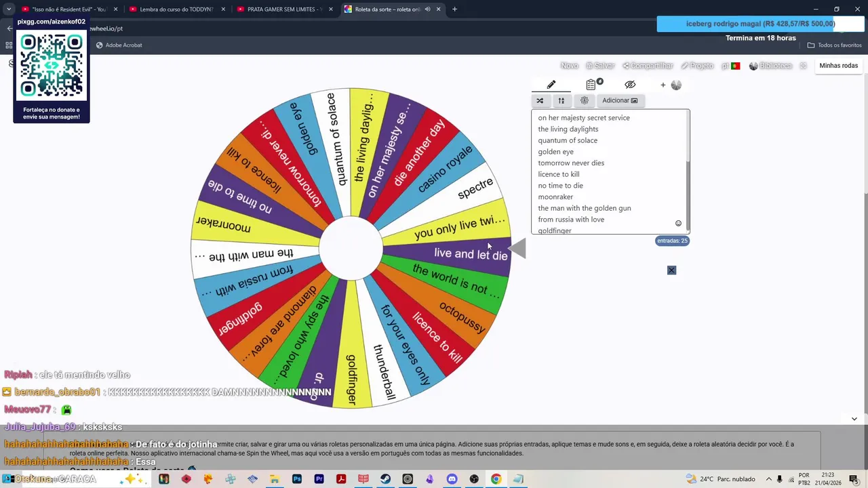Open the clock showing 21:23
This screenshot has height=488, width=868.
827,479
